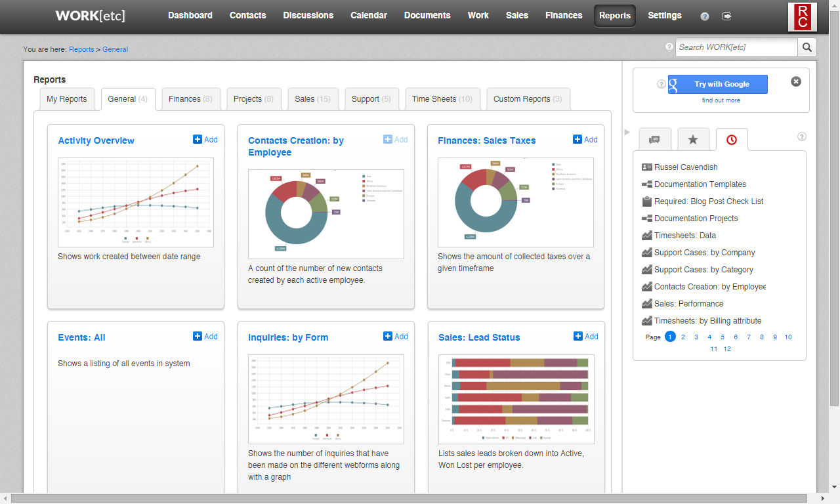Viewport: 840px width, 504px height.
Task: Click the Search WORK[etc] input field
Action: tap(736, 47)
